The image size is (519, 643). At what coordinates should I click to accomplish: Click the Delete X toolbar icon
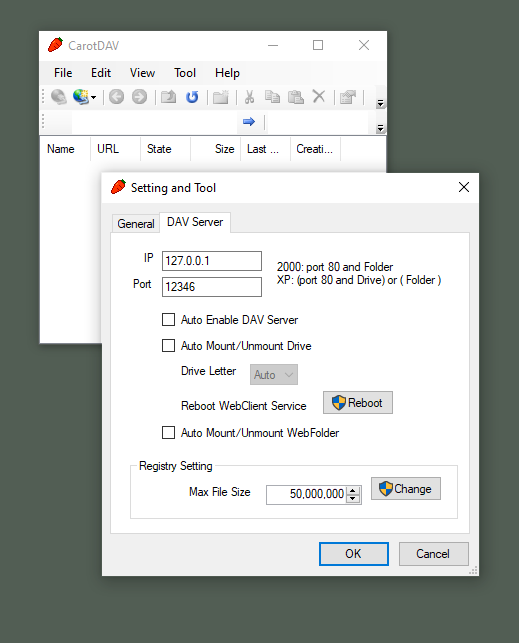click(319, 97)
